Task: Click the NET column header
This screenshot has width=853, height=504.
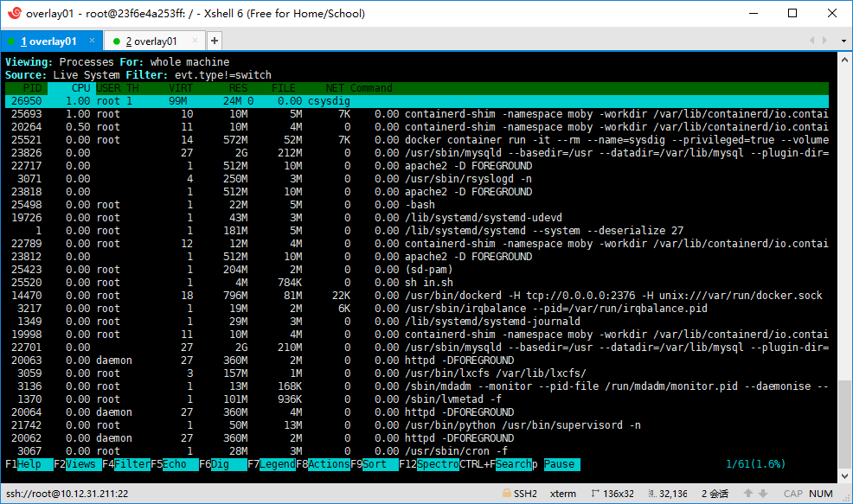Action: [335, 88]
